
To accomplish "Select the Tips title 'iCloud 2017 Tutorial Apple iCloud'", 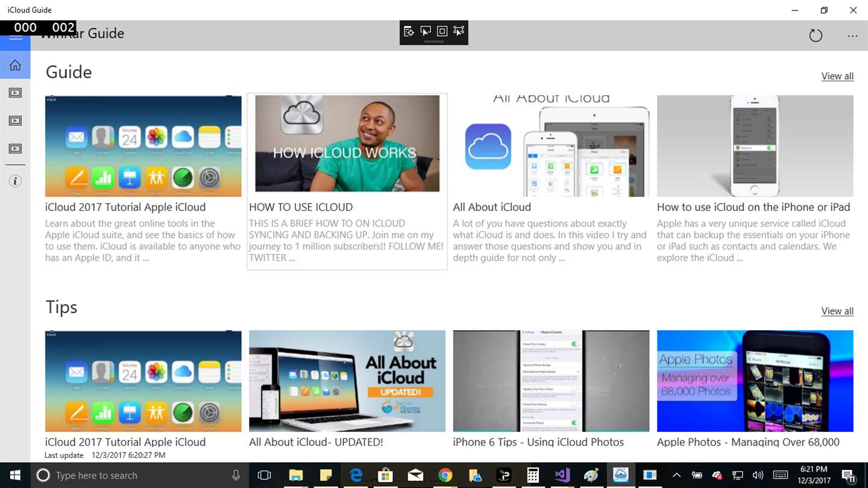I will coord(125,442).
